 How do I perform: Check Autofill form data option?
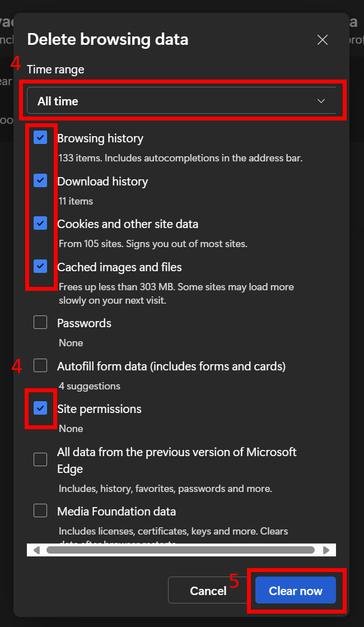coord(40,366)
